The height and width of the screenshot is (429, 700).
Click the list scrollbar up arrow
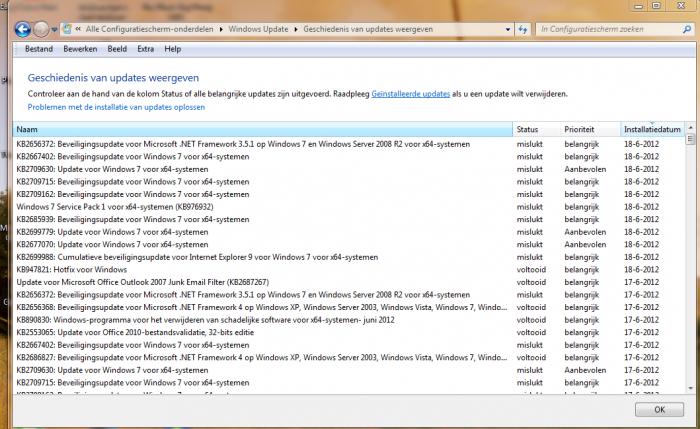coord(691,128)
